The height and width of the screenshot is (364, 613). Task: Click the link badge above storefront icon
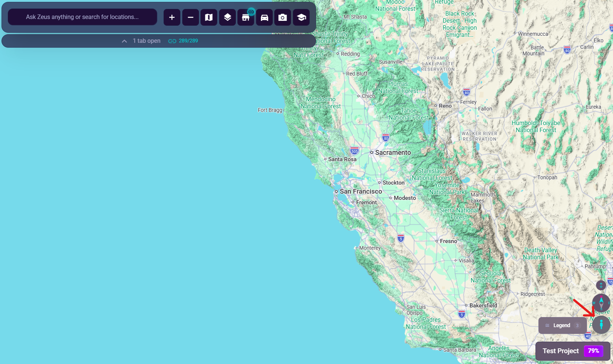[x=251, y=12]
